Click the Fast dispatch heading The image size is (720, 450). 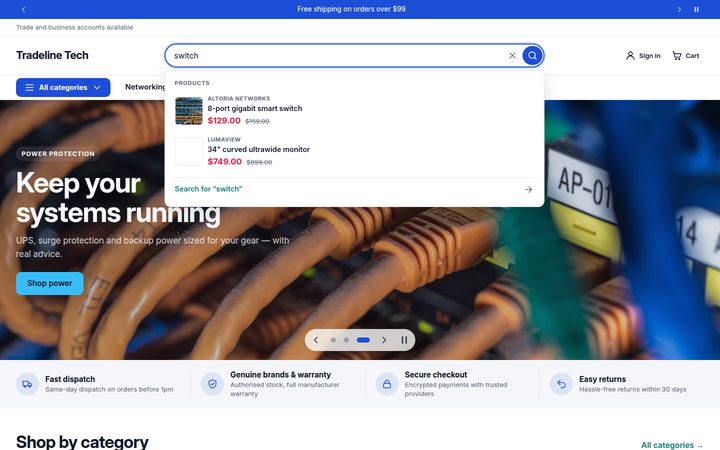point(70,379)
